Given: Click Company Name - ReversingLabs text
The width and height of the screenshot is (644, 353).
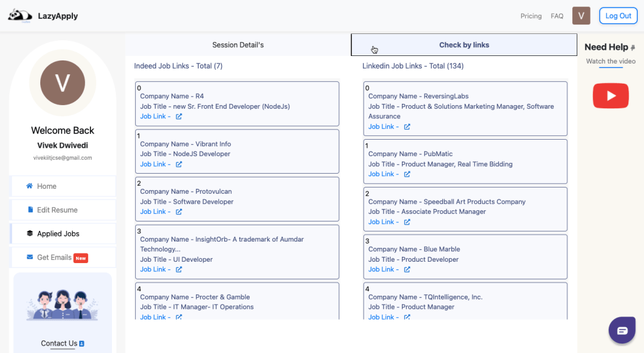Looking at the screenshot, I should click(x=418, y=96).
